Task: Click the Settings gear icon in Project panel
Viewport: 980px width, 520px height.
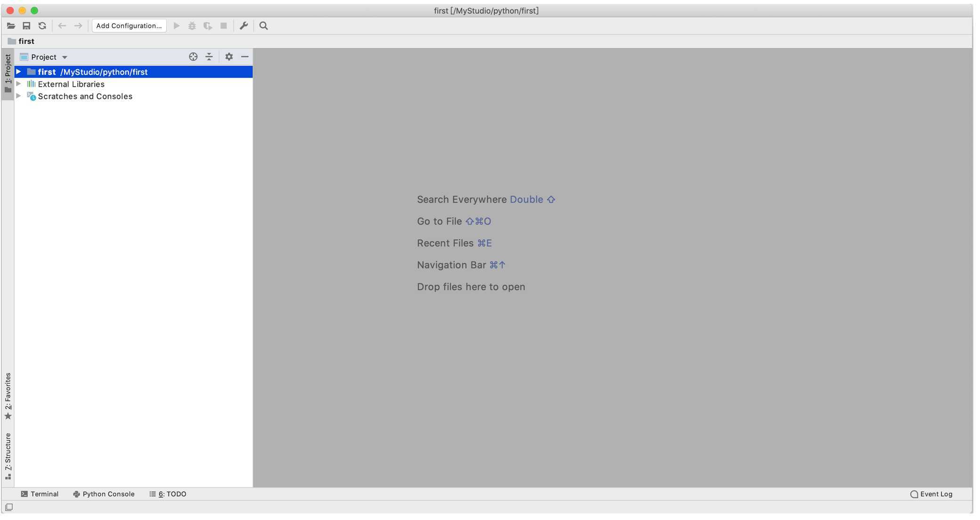Action: point(228,57)
